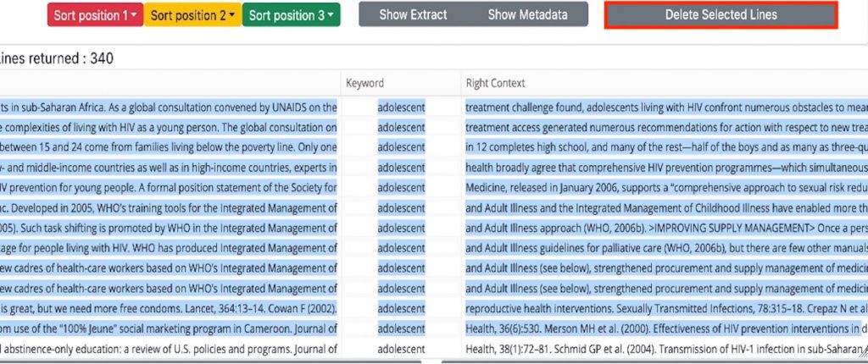Click the Show Metadata button

[527, 15]
